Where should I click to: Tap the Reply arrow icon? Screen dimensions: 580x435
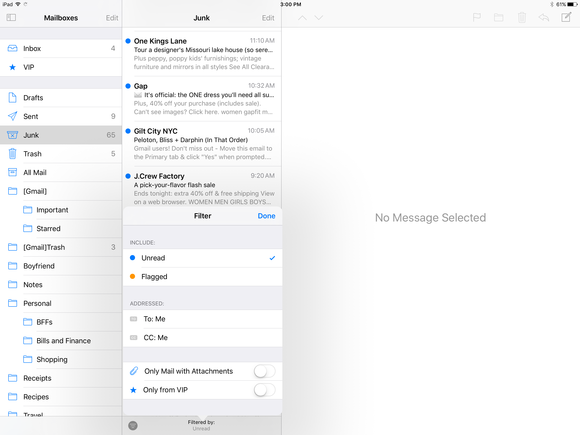point(544,17)
